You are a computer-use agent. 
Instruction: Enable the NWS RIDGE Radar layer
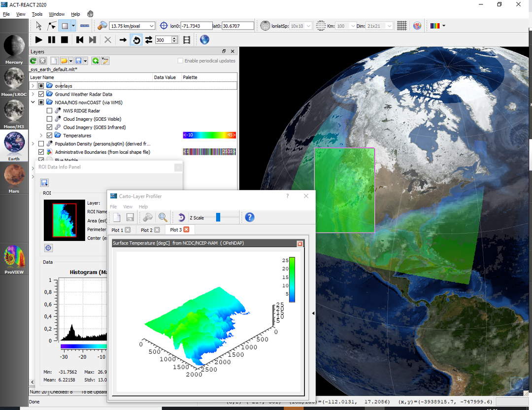(x=49, y=111)
